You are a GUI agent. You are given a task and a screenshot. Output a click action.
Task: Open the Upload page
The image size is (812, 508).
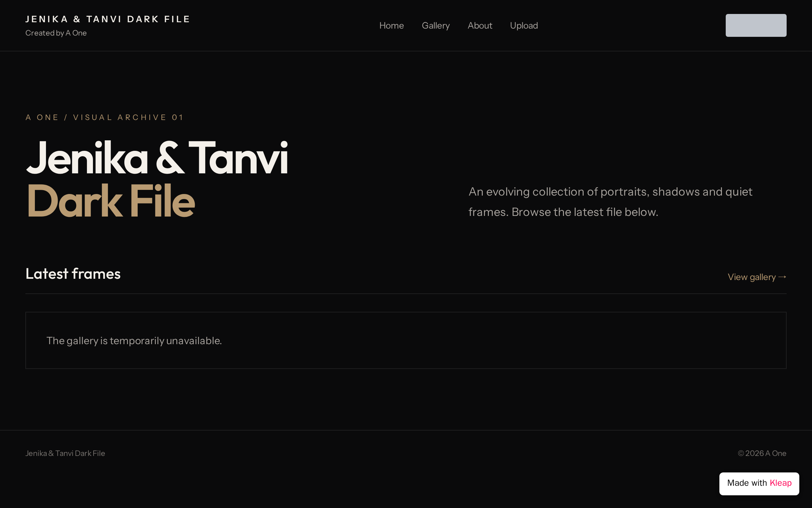point(524,25)
